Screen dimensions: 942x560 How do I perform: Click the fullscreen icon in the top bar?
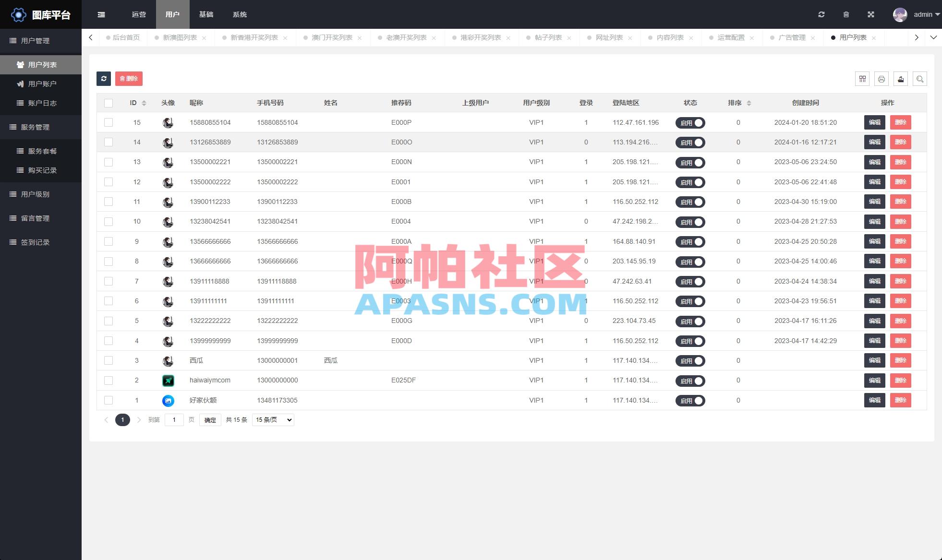pyautogui.click(x=870, y=14)
